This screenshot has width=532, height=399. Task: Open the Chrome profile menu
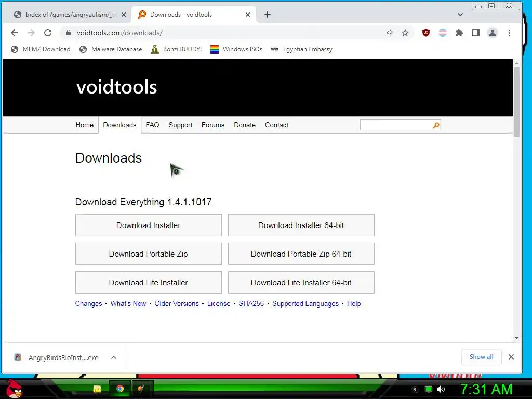[493, 33]
